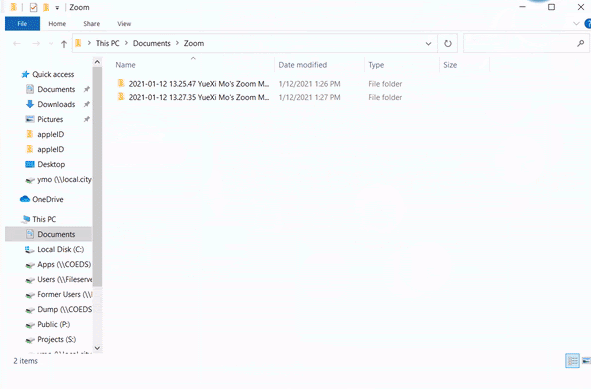Click the search magnifier icon

(580, 43)
